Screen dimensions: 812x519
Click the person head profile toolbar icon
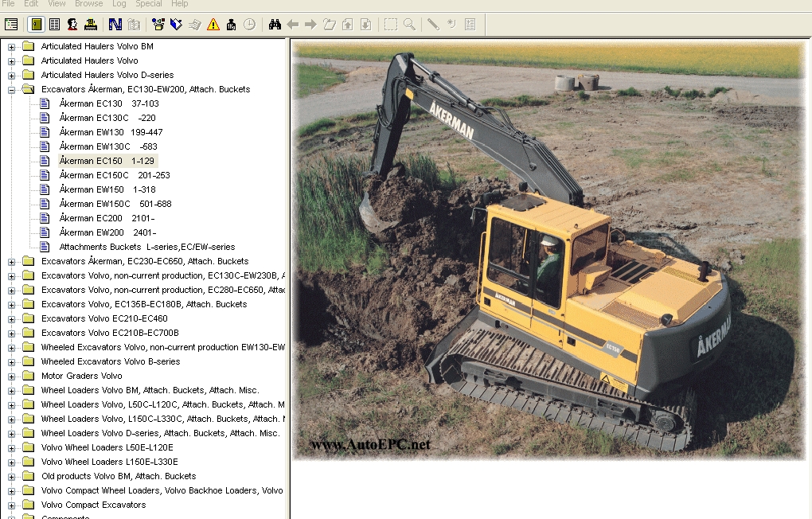pos(72,25)
